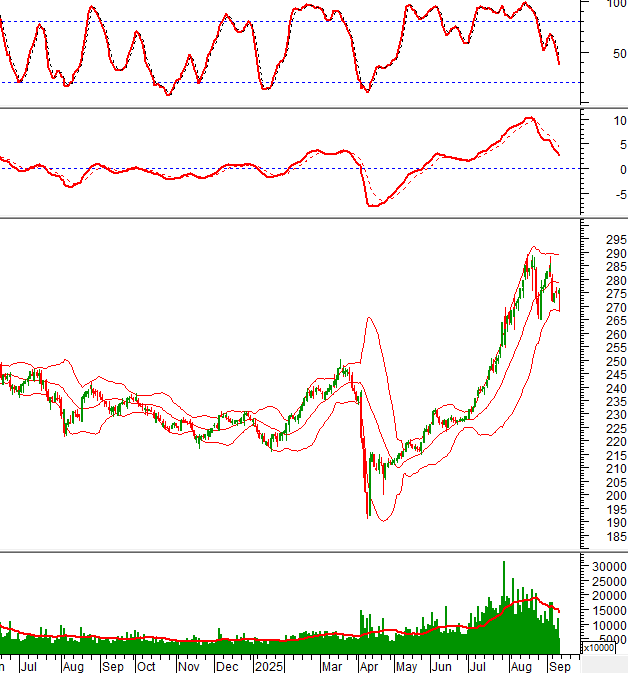Click the 50 label on oscillator axis
Viewport: 628px width, 673px height.
(619, 54)
